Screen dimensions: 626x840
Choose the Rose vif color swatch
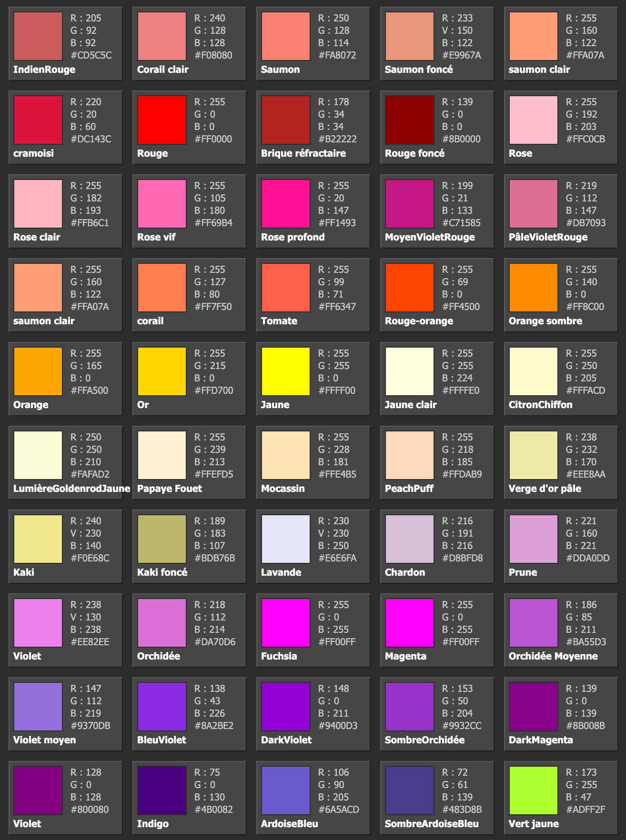click(x=162, y=204)
